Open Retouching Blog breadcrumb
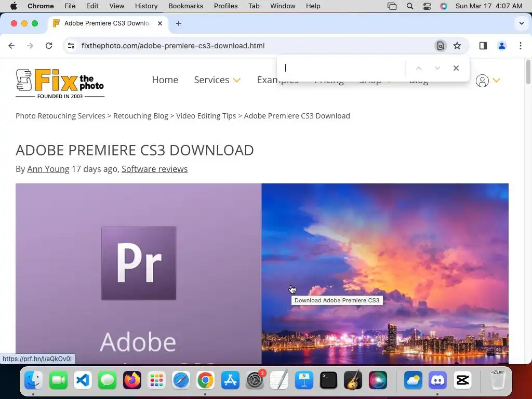The image size is (532, 399). [140, 116]
